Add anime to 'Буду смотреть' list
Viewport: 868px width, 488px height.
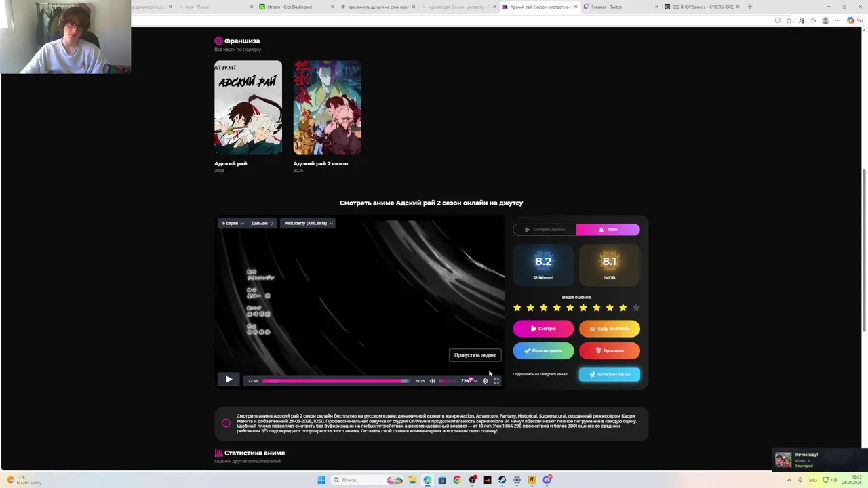(x=609, y=329)
